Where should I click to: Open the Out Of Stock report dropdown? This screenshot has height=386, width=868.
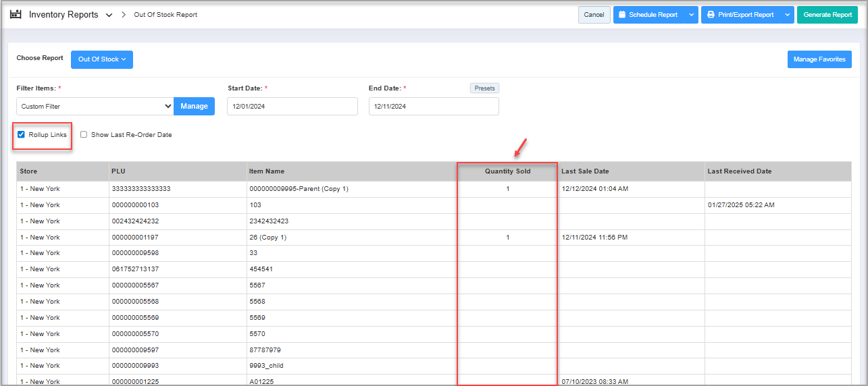click(102, 59)
